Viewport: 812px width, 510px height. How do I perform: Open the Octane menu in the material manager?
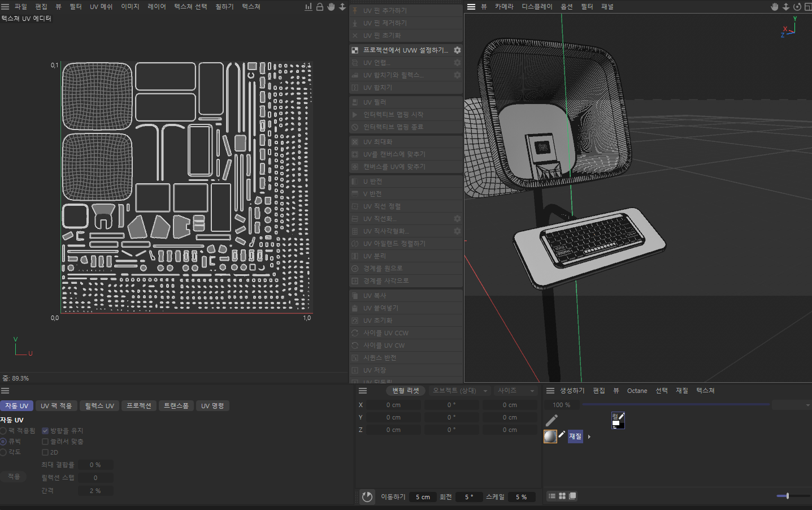[x=637, y=391]
